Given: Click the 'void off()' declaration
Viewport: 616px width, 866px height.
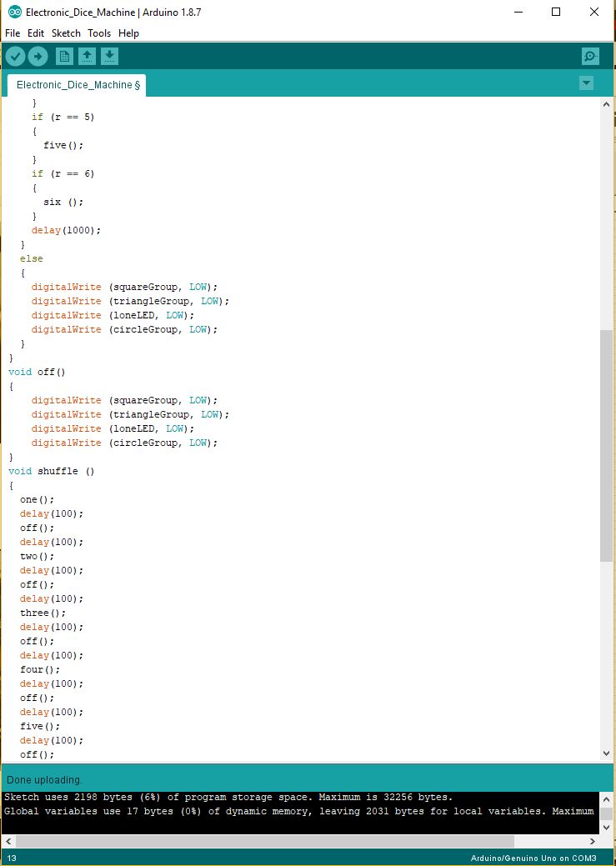Looking at the screenshot, I should coord(37,372).
